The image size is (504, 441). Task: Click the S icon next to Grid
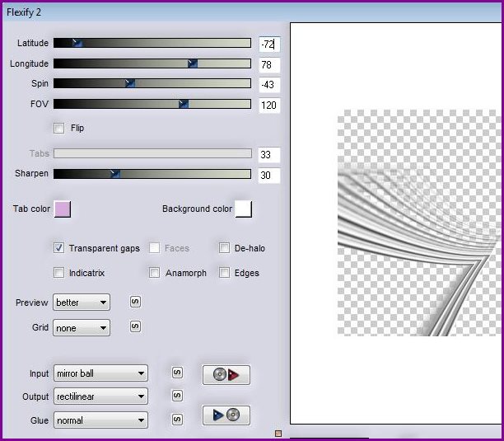pyautogui.click(x=136, y=327)
